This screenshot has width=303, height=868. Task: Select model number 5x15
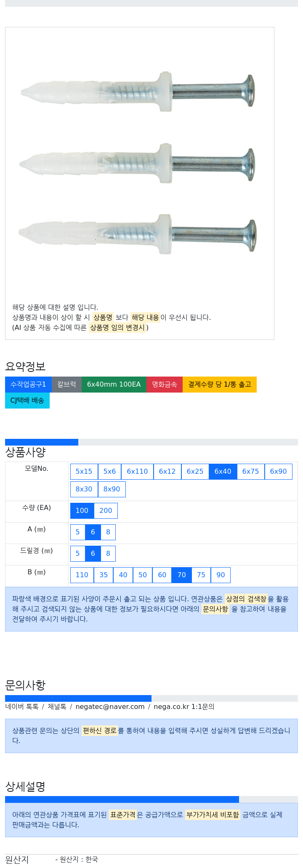point(84,471)
